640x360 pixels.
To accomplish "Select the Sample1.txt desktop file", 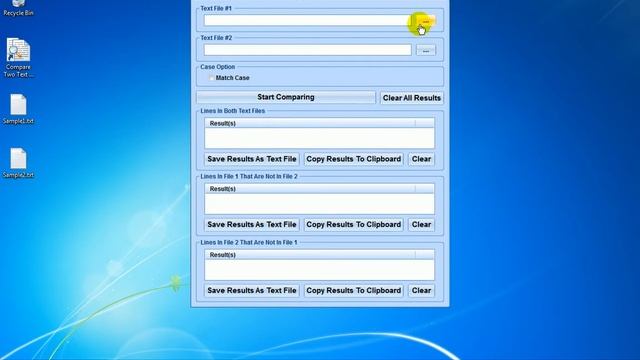I will tap(18, 109).
